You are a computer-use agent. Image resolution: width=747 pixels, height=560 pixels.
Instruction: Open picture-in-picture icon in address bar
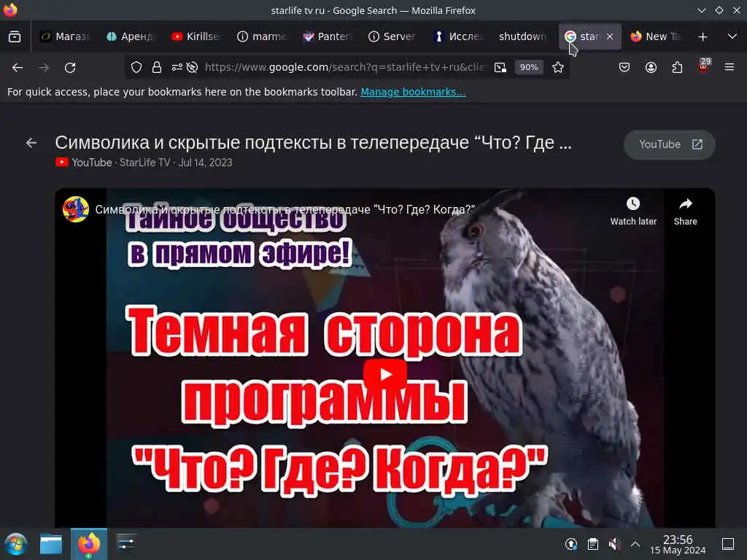pyautogui.click(x=500, y=67)
